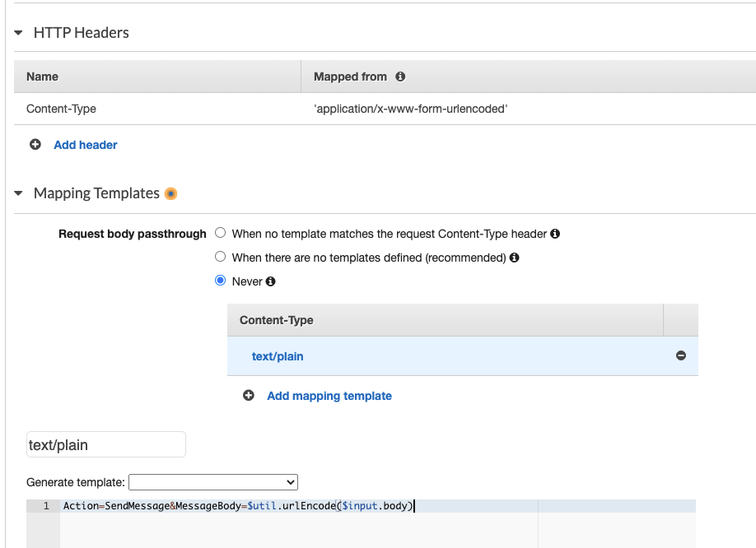The width and height of the screenshot is (756, 548).
Task: Select When no template matches the request option
Action: point(220,232)
